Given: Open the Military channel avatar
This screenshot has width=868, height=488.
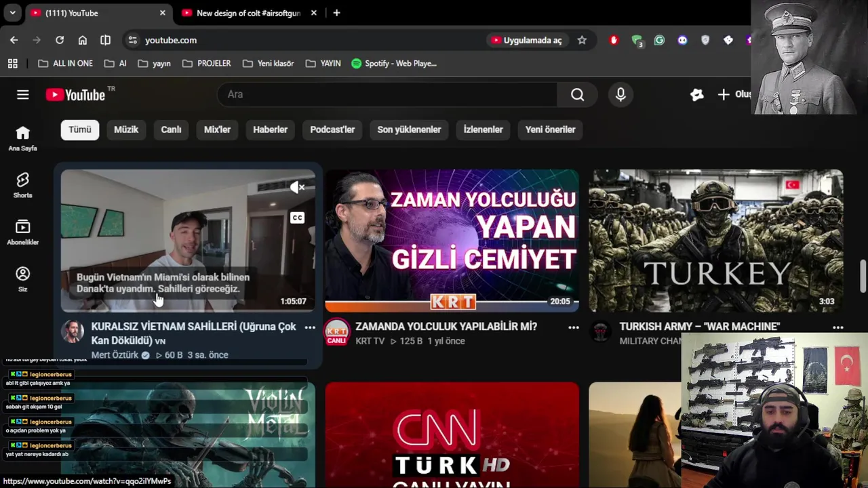Looking at the screenshot, I should click(x=600, y=331).
